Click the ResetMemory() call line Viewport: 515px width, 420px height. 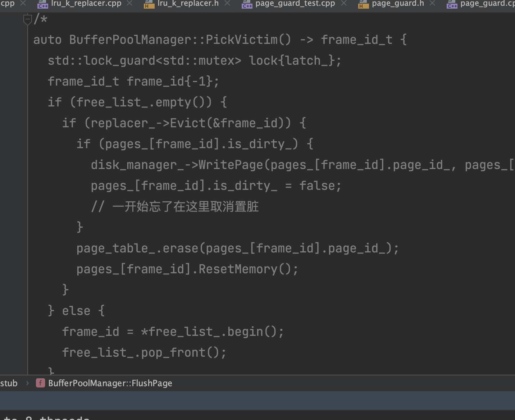click(x=187, y=269)
